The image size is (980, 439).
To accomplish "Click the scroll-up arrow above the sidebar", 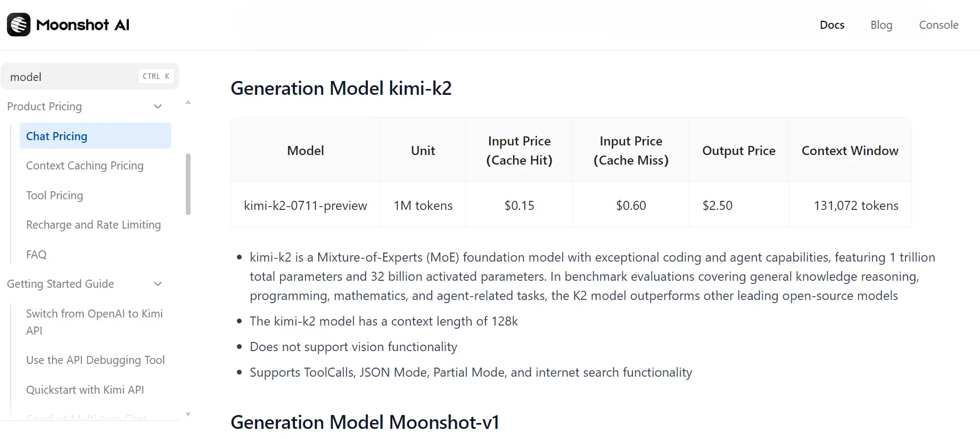I will (x=188, y=102).
